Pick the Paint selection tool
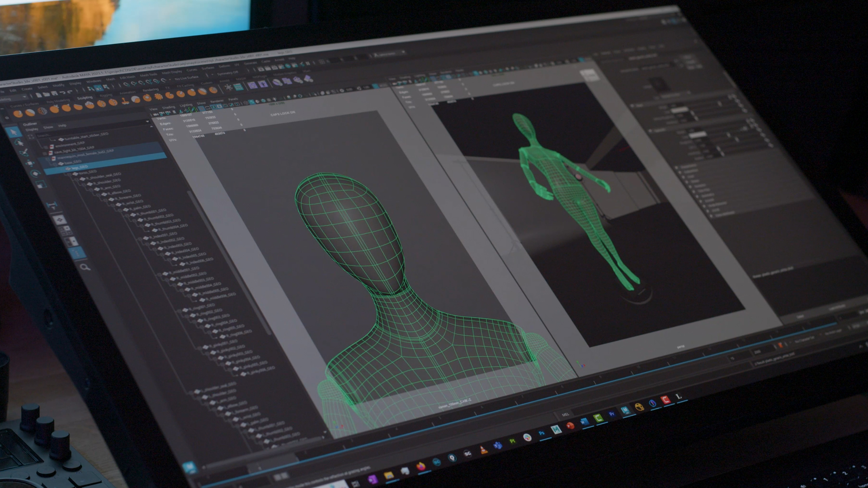The width and height of the screenshot is (868, 488). [25, 153]
